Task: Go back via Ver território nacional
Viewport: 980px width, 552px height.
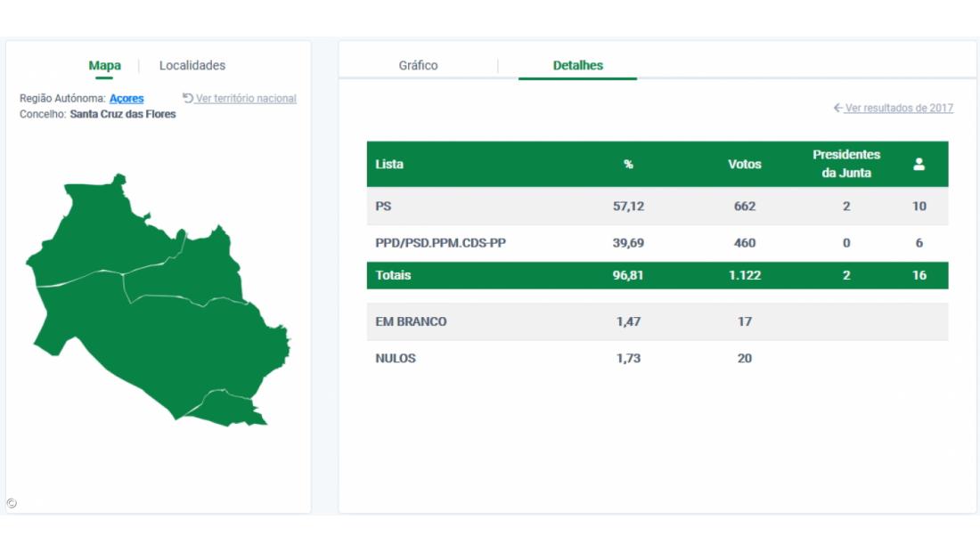Action: 246,98
